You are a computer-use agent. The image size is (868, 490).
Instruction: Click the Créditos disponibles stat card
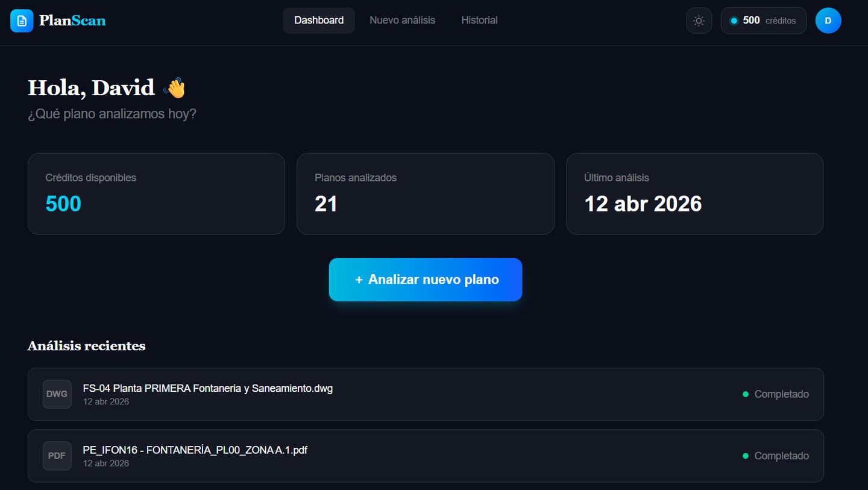click(x=156, y=193)
